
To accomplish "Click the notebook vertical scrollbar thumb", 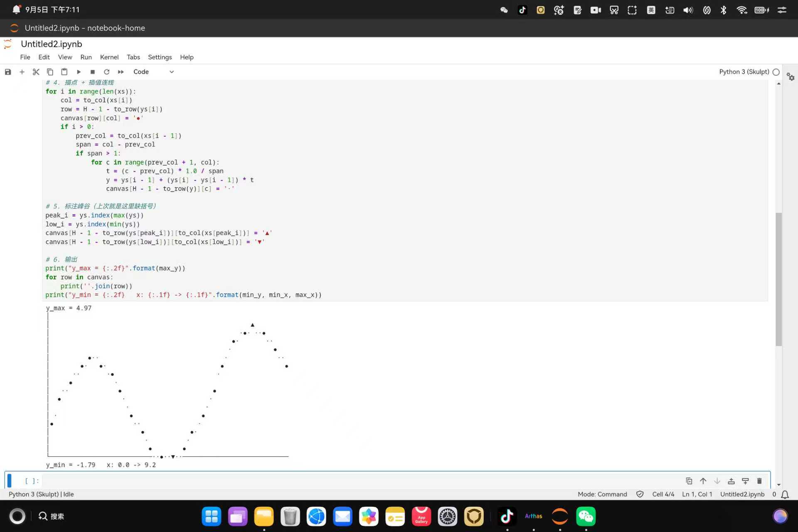I will point(779,279).
